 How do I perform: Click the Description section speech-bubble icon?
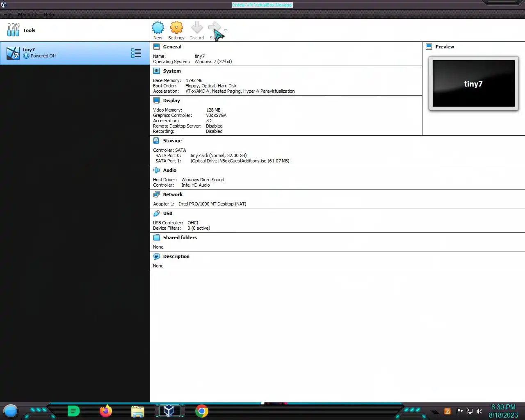pos(157,256)
